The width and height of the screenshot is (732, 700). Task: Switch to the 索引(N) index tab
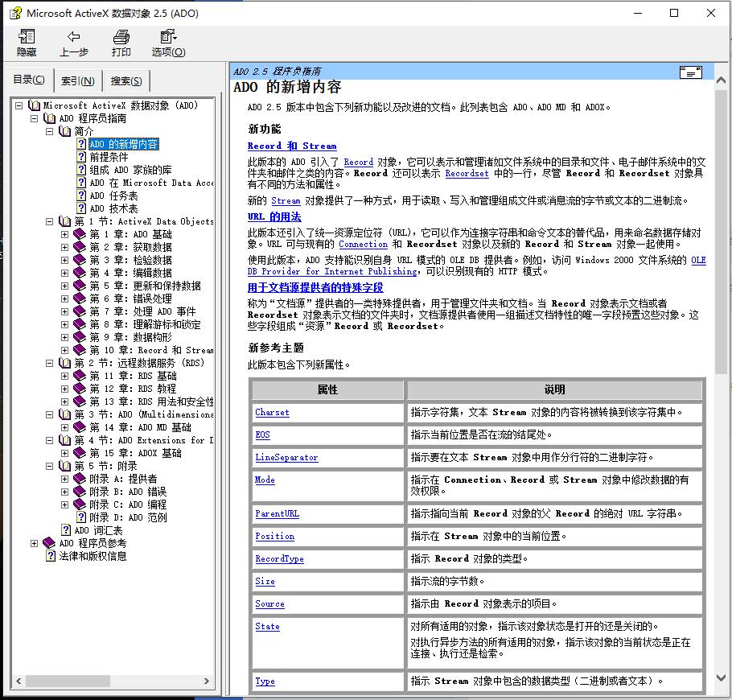[78, 81]
